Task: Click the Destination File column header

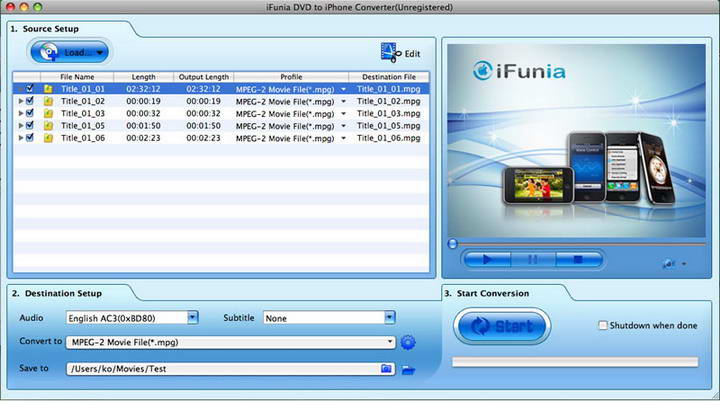Action: tap(389, 77)
